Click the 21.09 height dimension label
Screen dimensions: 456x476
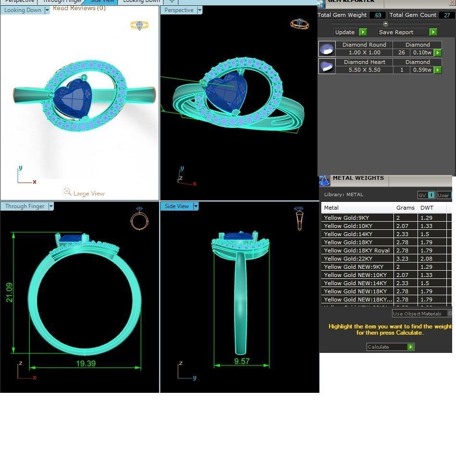pyautogui.click(x=9, y=292)
